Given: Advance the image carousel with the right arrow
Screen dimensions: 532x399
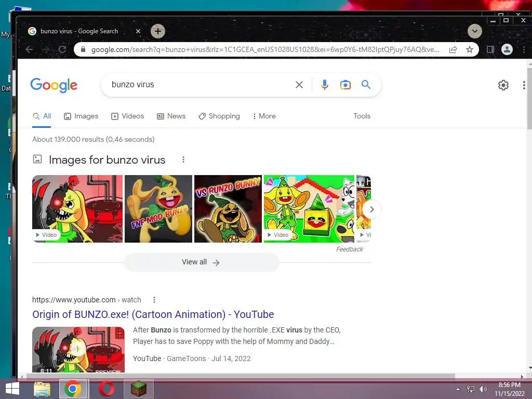Looking at the screenshot, I should tap(372, 209).
